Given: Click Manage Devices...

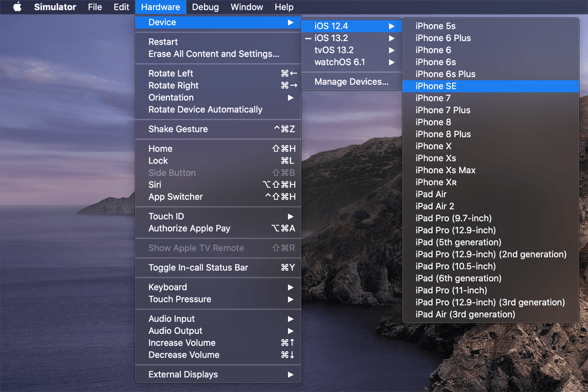Looking at the screenshot, I should [x=352, y=81].
